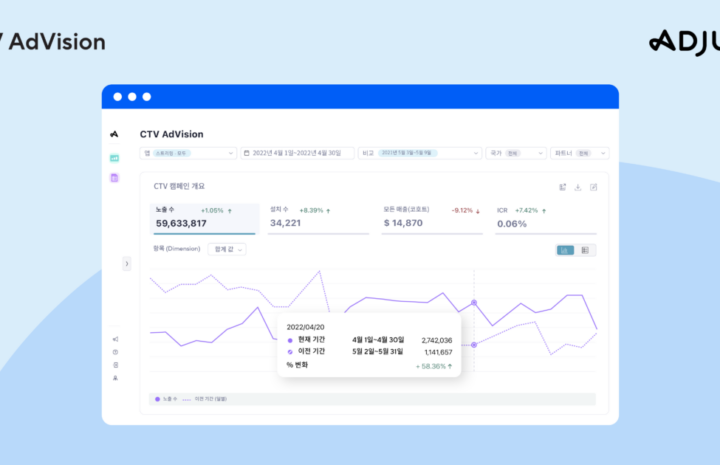Click the -9.12% change indicator
Viewport: 720px width, 465px height.
466,211
